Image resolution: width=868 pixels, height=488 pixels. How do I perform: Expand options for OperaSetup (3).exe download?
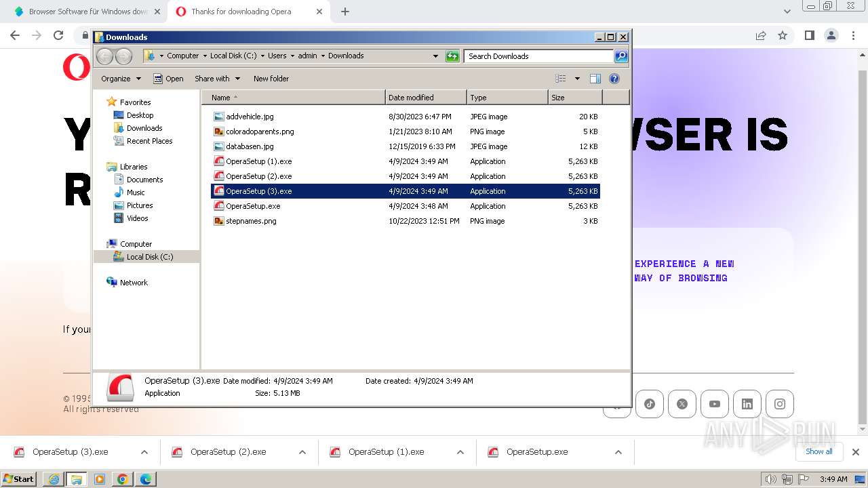click(x=144, y=452)
